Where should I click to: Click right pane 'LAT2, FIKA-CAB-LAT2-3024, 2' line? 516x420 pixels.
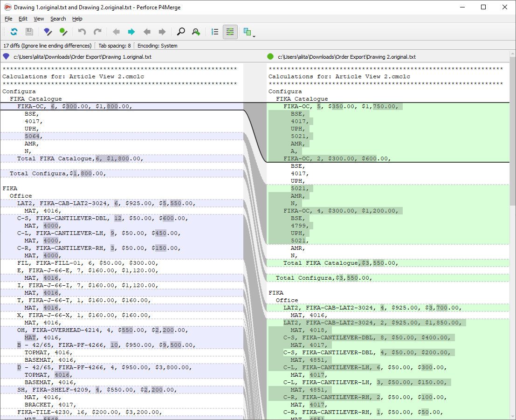pos(373,323)
